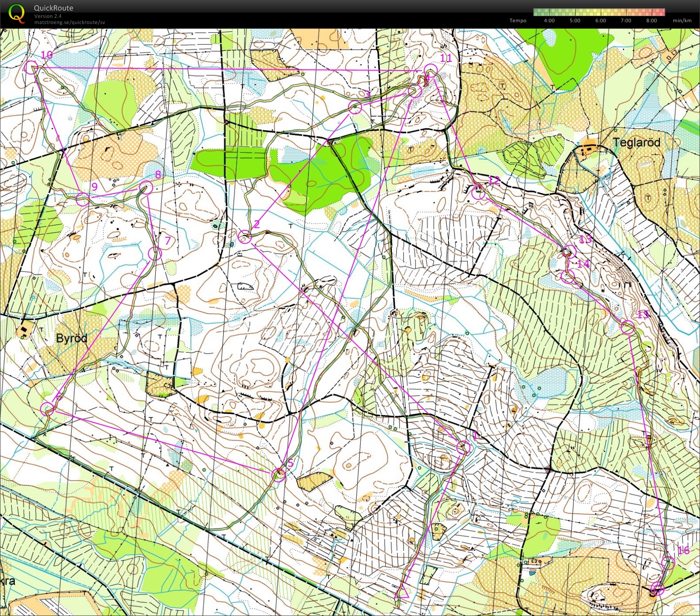Image resolution: width=700 pixels, height=616 pixels.
Task: Click control circle number 16
Action: click(x=668, y=563)
